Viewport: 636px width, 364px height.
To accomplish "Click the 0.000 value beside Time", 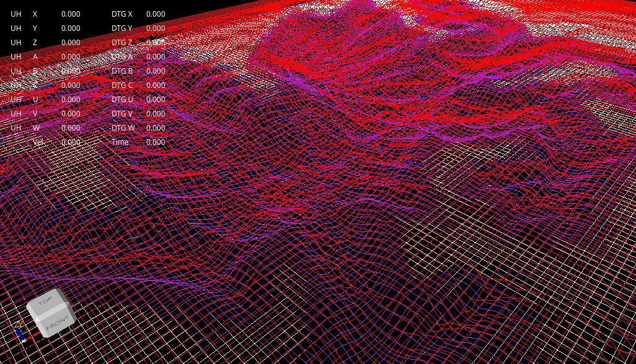I will pyautogui.click(x=156, y=142).
